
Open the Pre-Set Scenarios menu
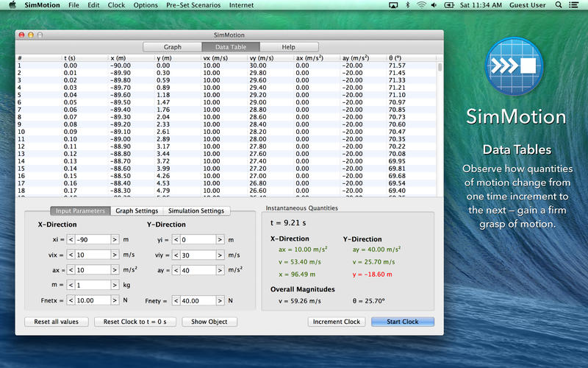coord(193,5)
